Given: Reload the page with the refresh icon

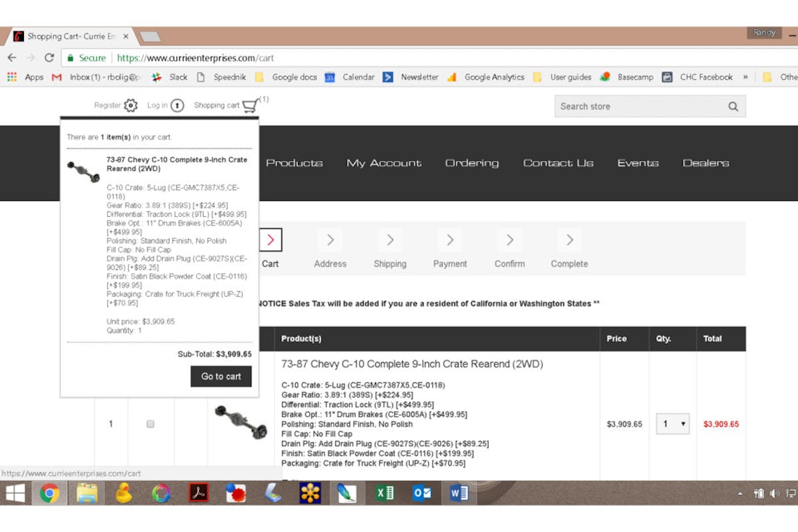Looking at the screenshot, I should point(49,58).
